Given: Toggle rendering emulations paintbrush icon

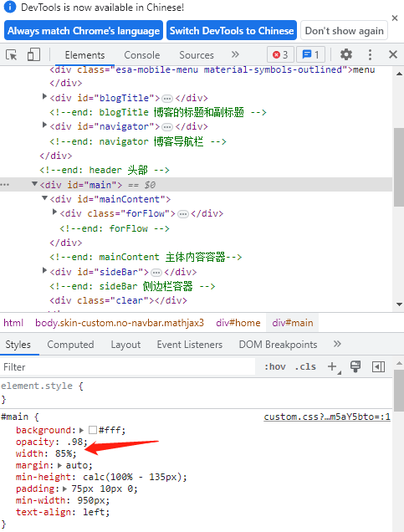Looking at the screenshot, I should tap(355, 366).
